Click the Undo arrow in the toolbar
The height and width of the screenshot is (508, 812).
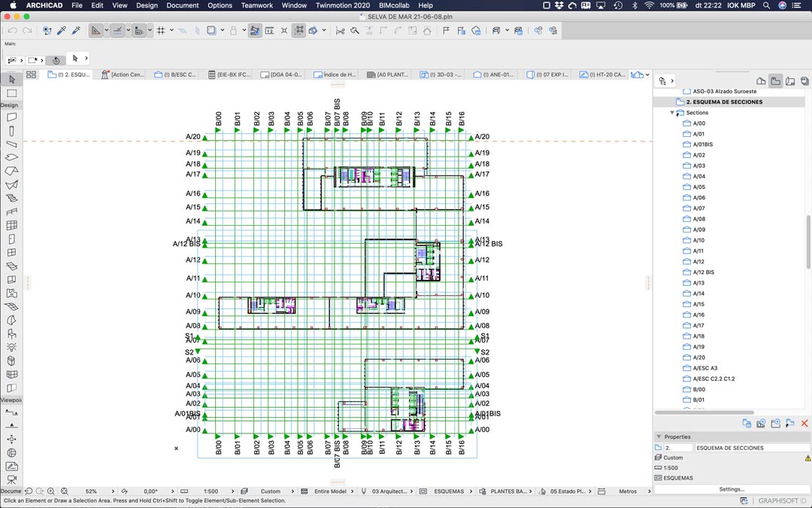point(12,31)
